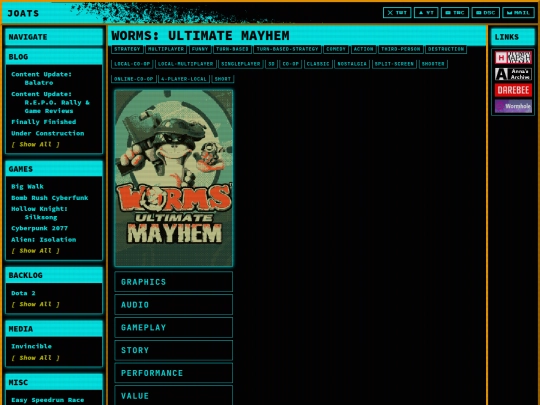
Task: Select the MULTIPLAYER tag
Action: (166, 49)
